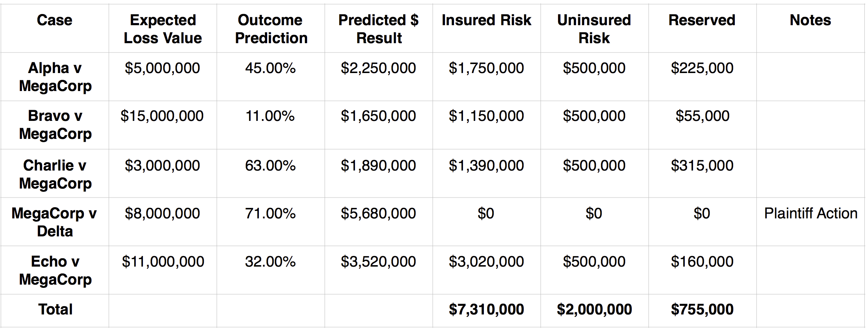Click the $755,000 total reserved cell
This screenshot has width=868, height=331.
(x=702, y=309)
